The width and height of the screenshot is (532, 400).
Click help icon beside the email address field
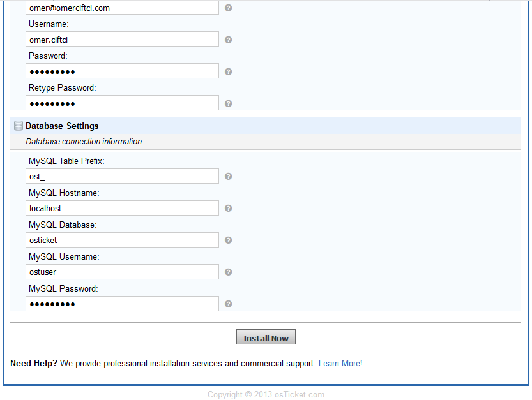pos(228,8)
